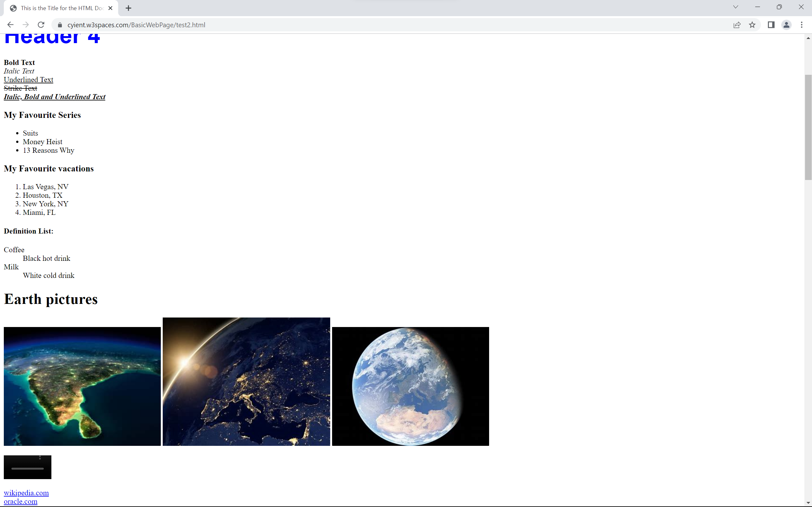The width and height of the screenshot is (812, 507).
Task: Select the 'This is the Title' tab
Action: [57, 8]
